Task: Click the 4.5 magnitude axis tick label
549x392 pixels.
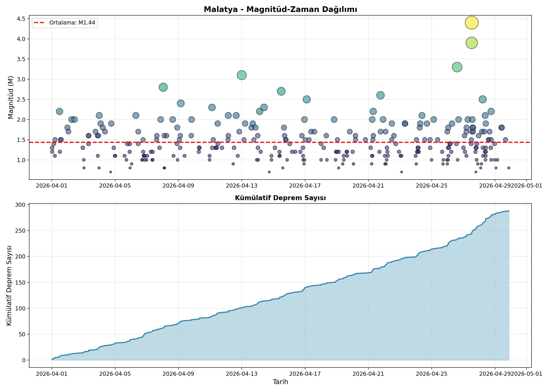Action: tap(21, 19)
